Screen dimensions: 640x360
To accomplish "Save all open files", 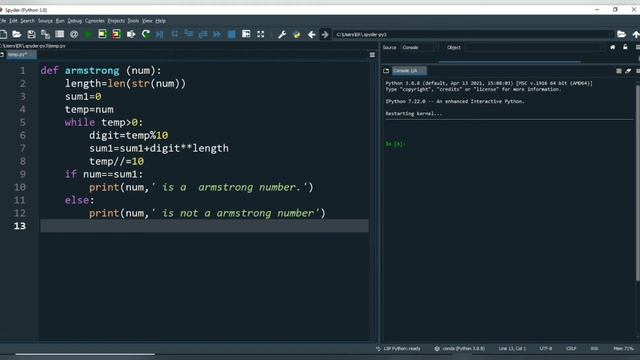I will (45, 34).
